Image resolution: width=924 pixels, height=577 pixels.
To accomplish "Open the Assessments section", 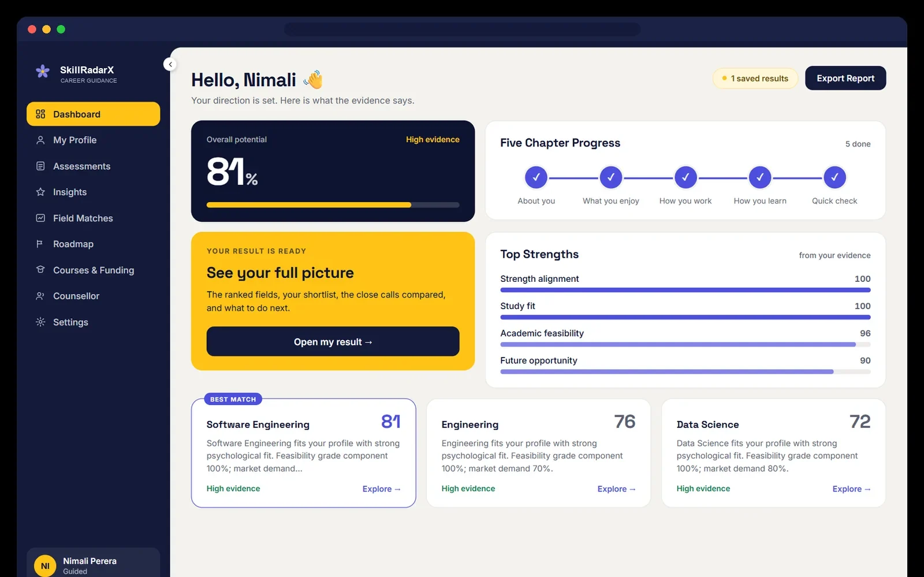I will coord(94,166).
